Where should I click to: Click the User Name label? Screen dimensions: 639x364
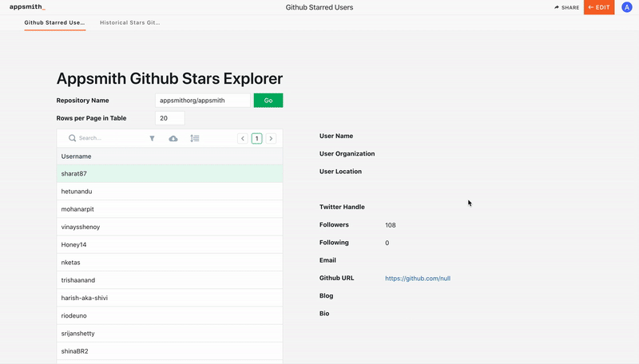coord(336,136)
